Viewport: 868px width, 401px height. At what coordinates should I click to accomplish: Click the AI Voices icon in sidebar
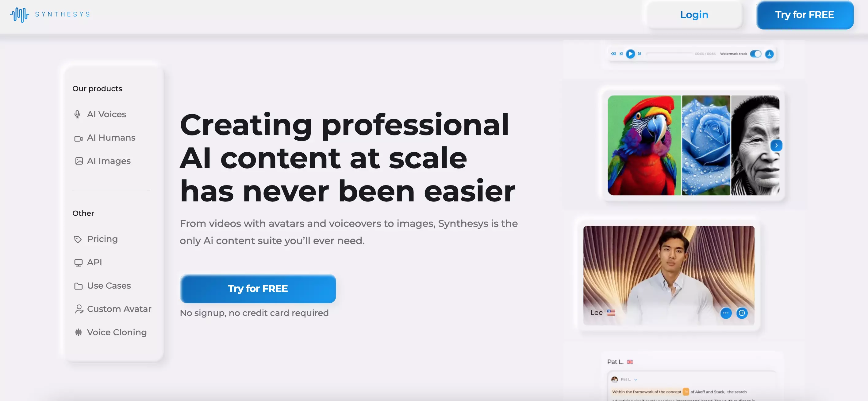coord(78,114)
